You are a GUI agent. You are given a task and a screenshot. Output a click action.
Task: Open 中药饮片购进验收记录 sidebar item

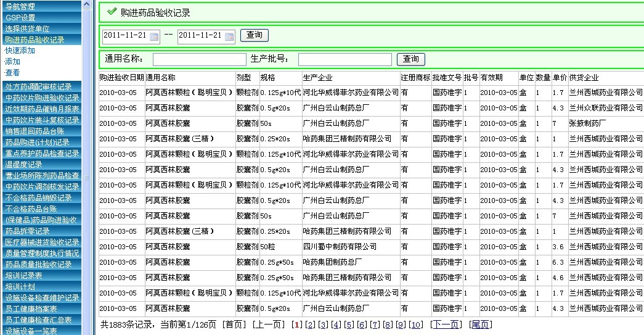[41, 98]
